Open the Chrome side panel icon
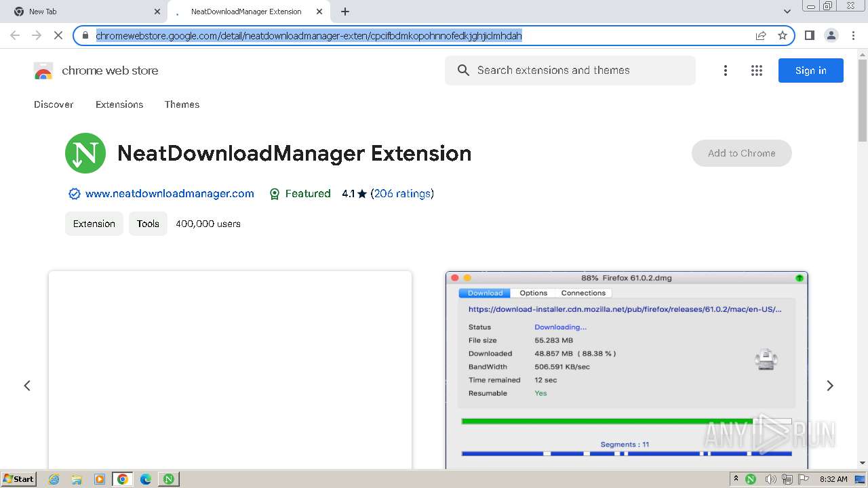 [809, 35]
